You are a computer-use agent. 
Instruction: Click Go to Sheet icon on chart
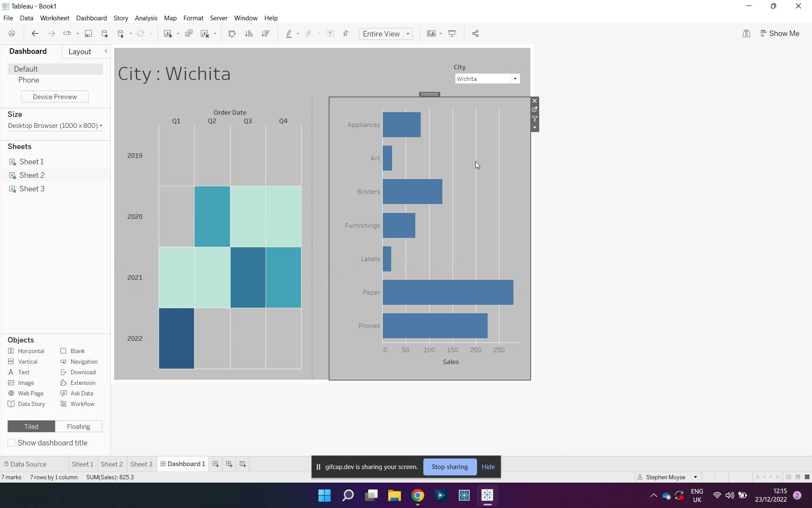point(535,110)
